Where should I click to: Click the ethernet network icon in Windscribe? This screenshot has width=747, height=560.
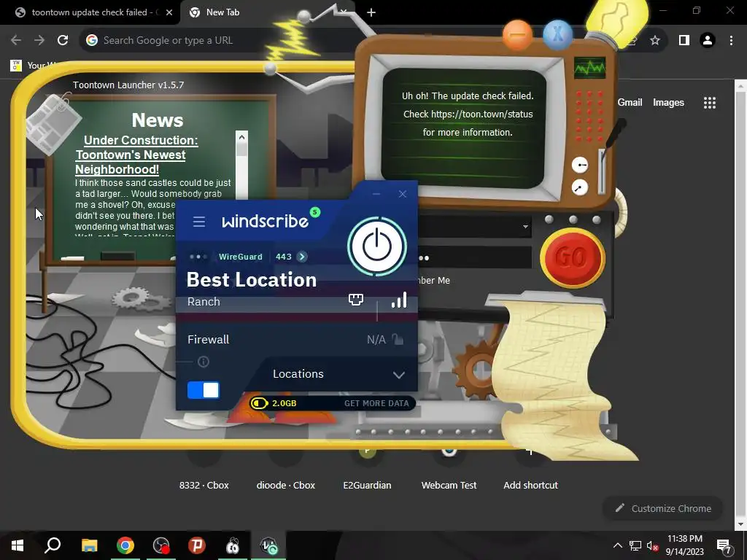click(356, 300)
